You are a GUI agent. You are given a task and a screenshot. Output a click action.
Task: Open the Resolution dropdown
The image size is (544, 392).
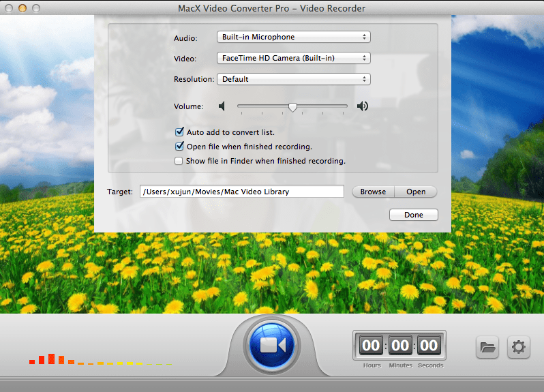pyautogui.click(x=294, y=79)
